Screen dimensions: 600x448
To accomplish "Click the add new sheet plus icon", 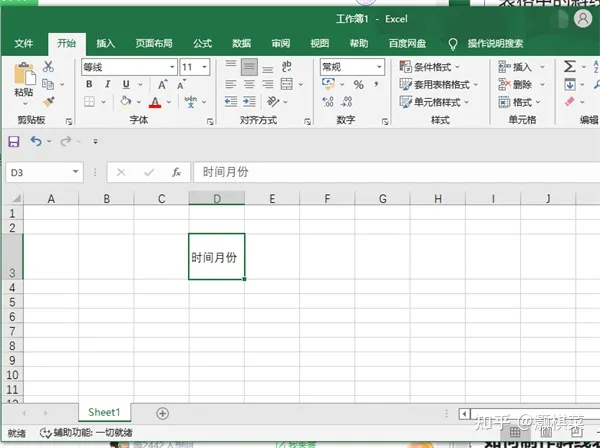I will click(162, 413).
